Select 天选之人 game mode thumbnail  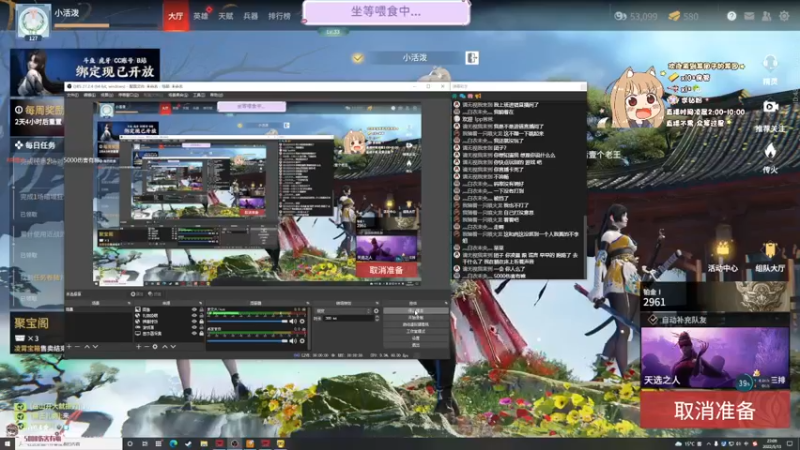[x=715, y=358]
